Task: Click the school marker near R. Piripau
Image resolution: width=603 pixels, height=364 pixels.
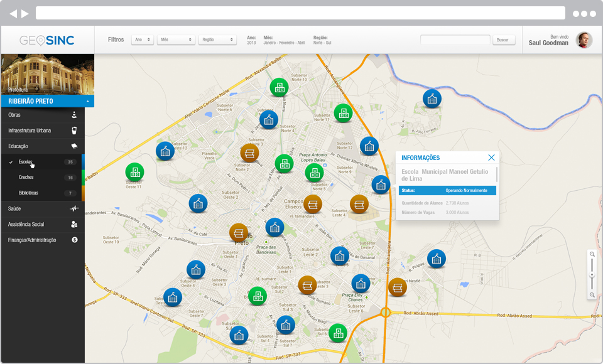Action: (437, 259)
